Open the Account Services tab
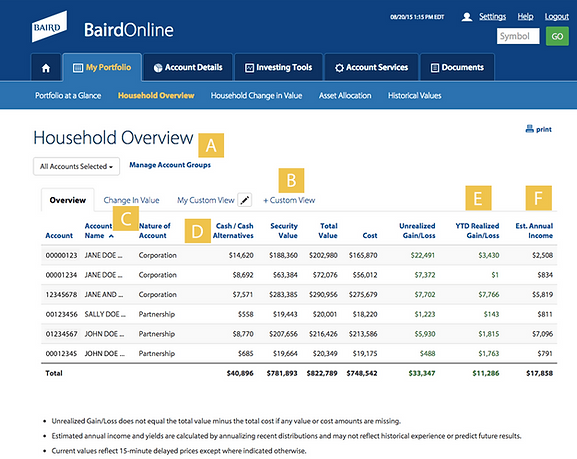 pyautogui.click(x=371, y=67)
